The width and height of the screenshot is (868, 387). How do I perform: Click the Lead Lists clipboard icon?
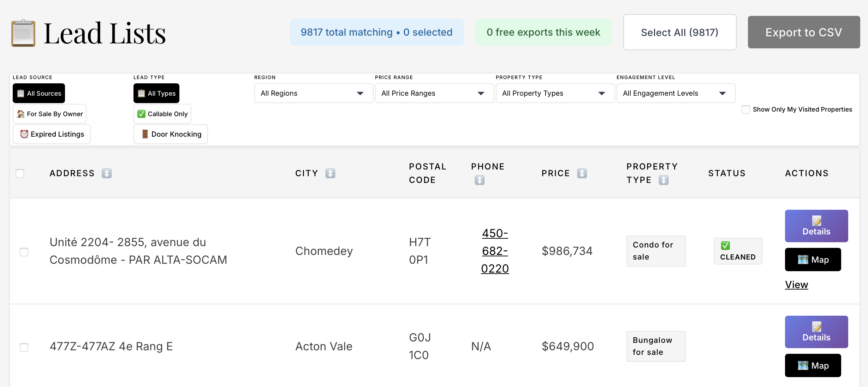(23, 33)
